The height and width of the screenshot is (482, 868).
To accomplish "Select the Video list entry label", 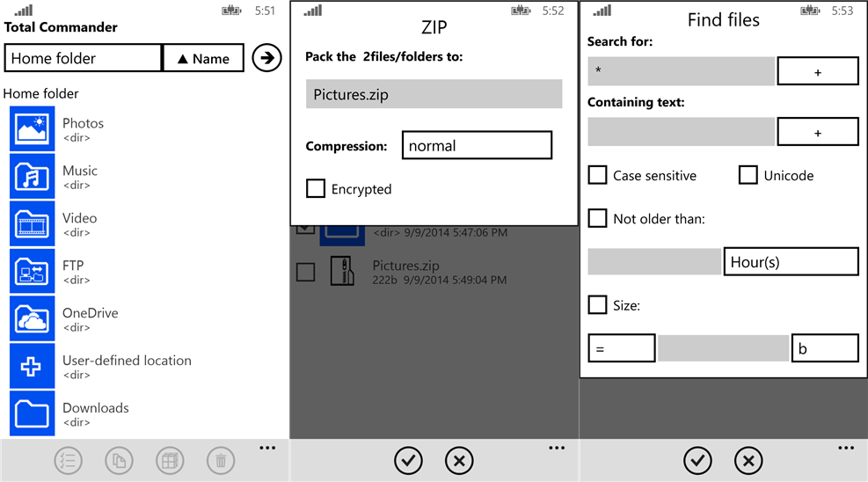I will 80,218.
